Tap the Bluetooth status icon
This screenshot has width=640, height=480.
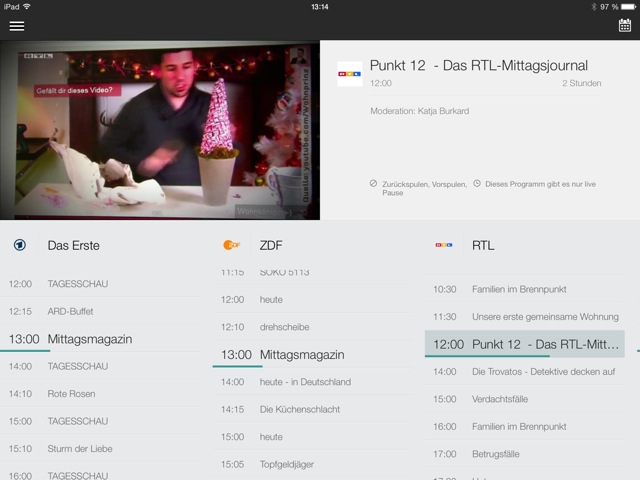point(592,6)
